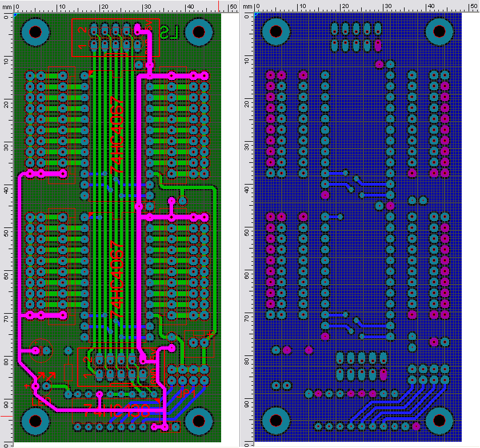Viewport: 480px width, 448px height.
Task: Click the plus sign on the two-pin terminal block
Action: pyautogui.click(x=210, y=335)
